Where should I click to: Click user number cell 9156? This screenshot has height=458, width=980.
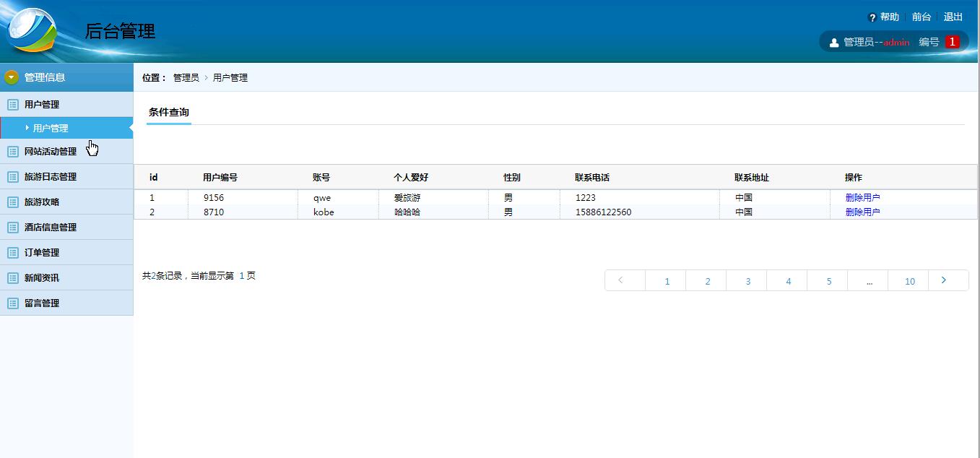pos(214,198)
